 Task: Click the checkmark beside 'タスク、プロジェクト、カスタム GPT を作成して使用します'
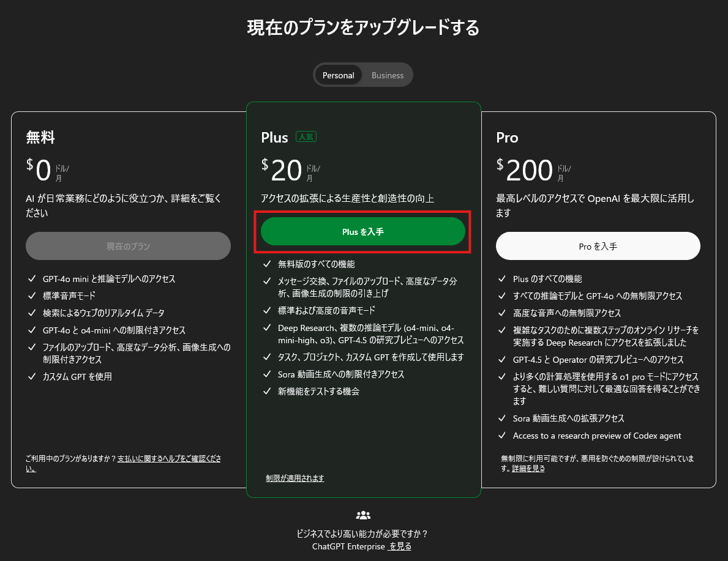267,357
